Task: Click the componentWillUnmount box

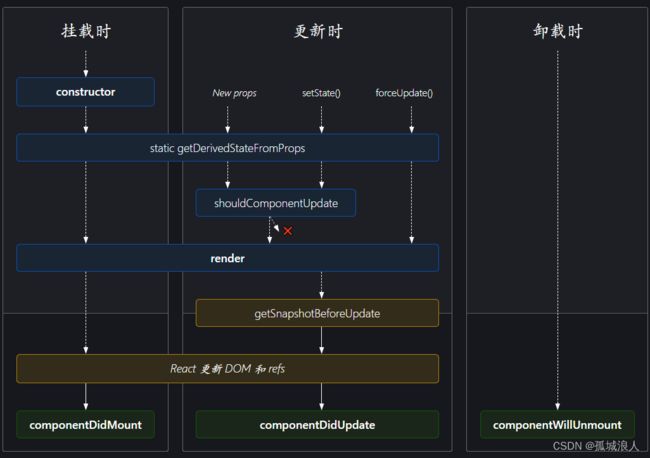Action: (557, 425)
